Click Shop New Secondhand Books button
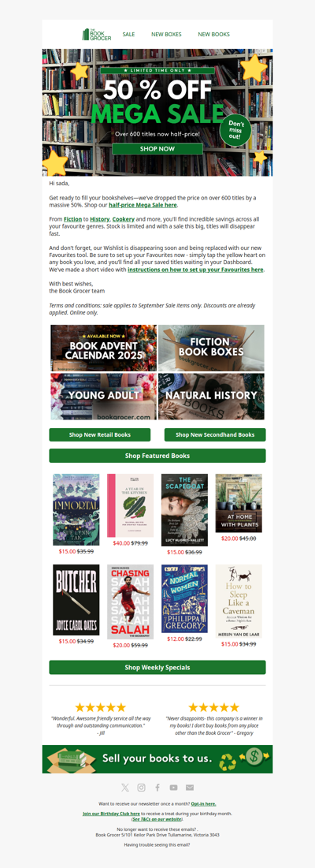 pyautogui.click(x=215, y=434)
